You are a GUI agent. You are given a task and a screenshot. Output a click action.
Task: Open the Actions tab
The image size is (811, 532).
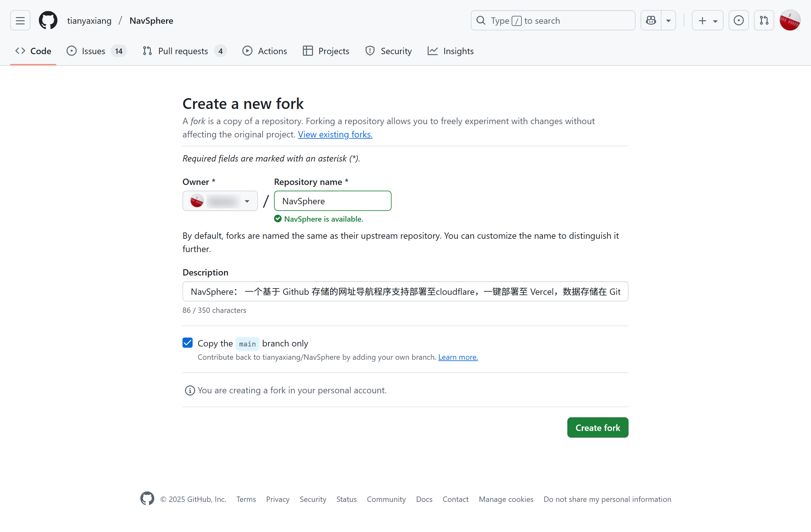(265, 51)
